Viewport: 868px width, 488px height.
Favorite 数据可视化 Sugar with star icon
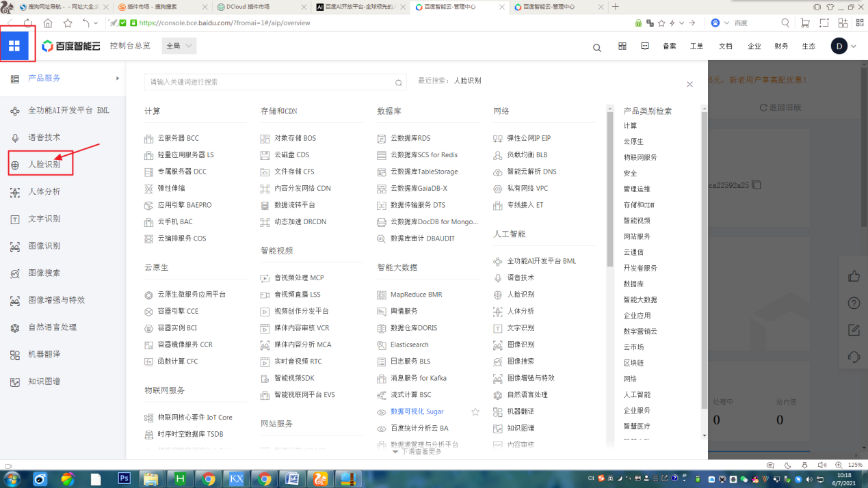click(475, 411)
